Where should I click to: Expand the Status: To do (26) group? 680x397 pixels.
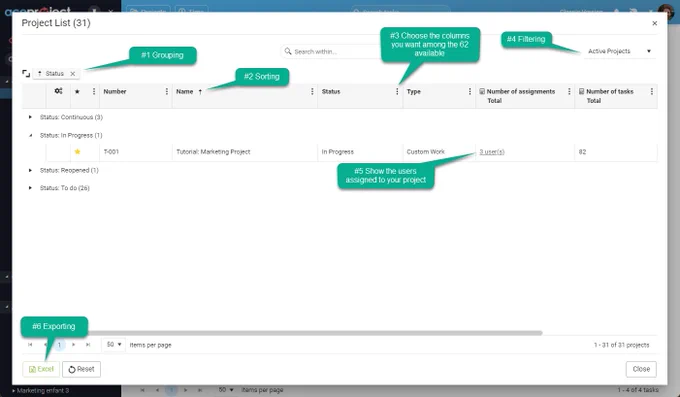click(x=30, y=188)
